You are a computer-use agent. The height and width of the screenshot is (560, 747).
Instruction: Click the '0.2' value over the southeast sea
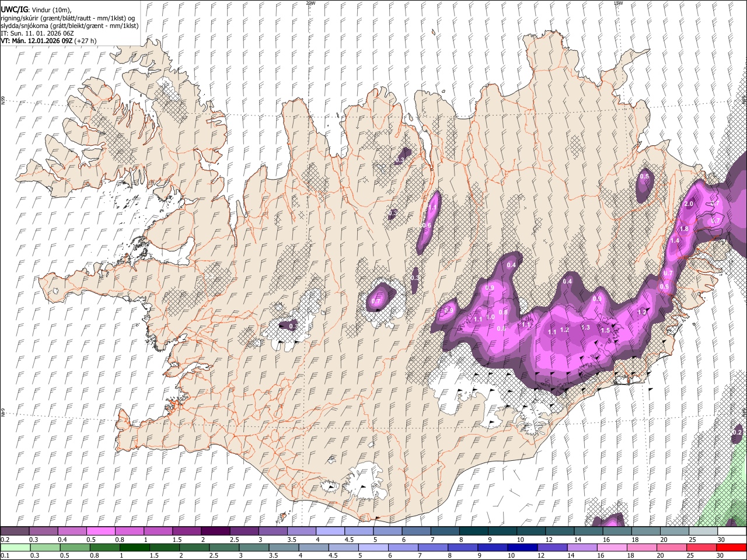[x=737, y=432]
